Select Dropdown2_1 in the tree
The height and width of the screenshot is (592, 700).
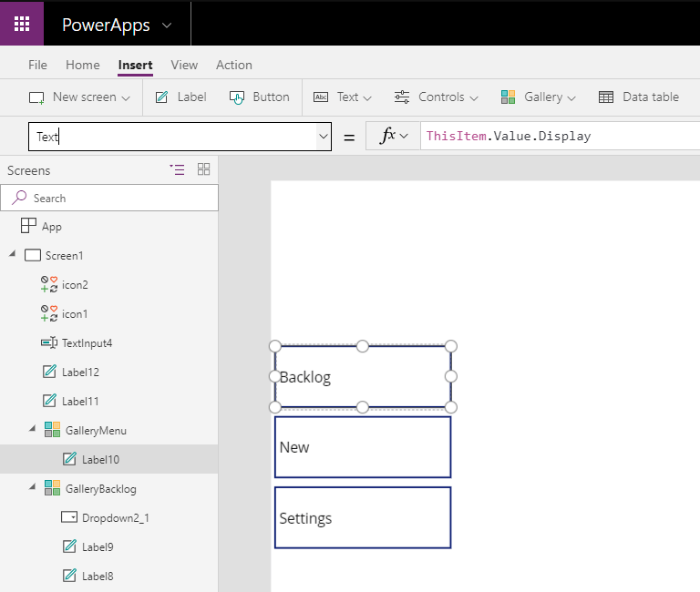(x=115, y=517)
